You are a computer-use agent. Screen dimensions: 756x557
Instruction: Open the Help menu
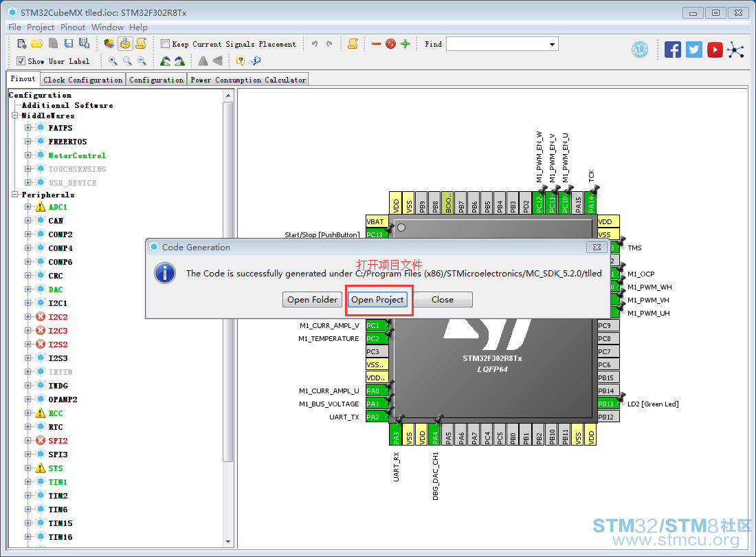[x=138, y=28]
